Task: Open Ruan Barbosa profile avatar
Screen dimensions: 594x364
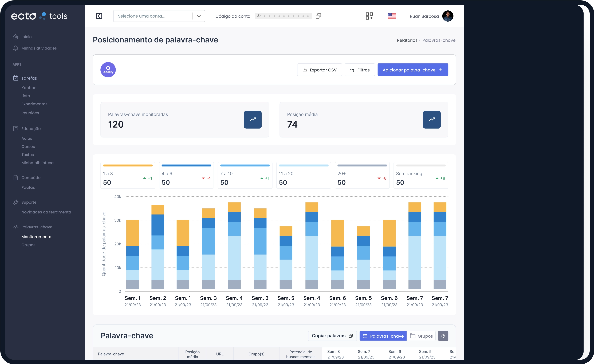Action: [x=448, y=16]
